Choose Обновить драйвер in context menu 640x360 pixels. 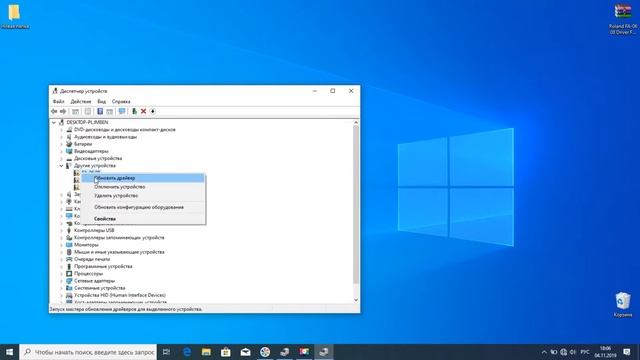coord(143,178)
